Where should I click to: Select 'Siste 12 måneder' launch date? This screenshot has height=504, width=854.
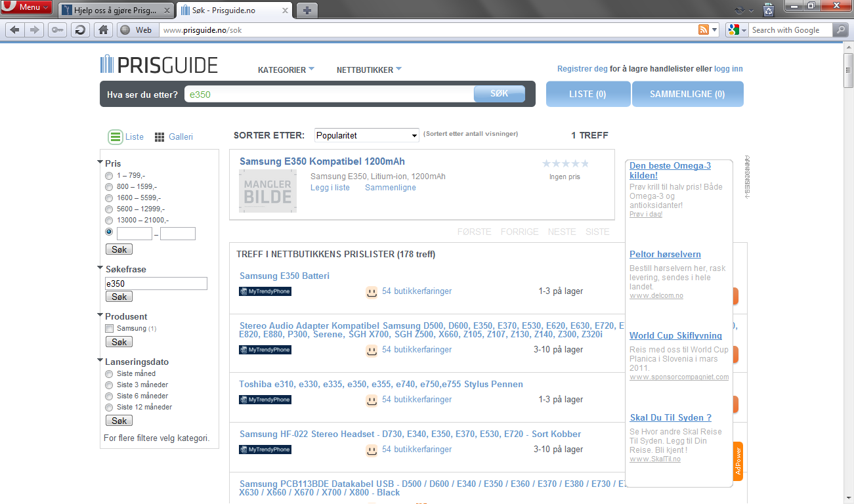pyautogui.click(x=109, y=408)
